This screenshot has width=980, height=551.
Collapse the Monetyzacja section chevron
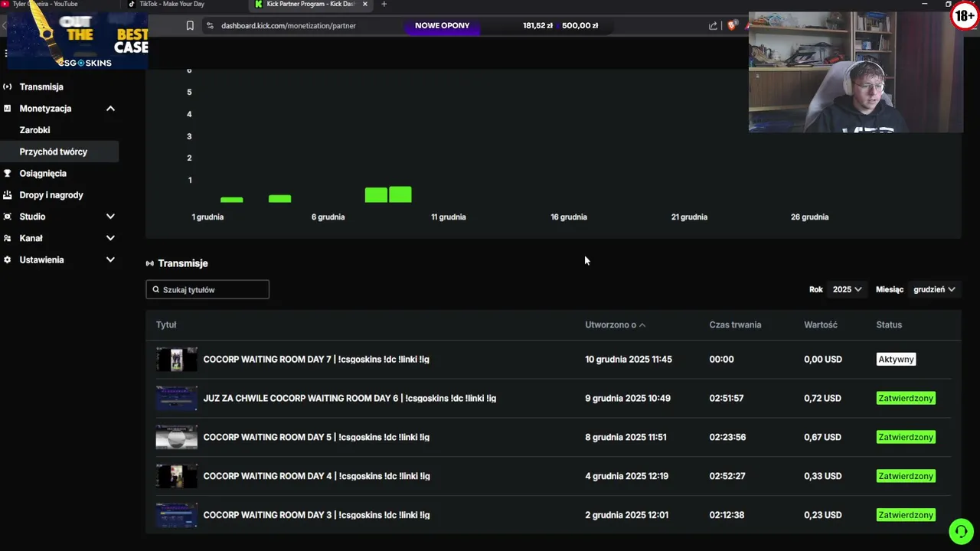[x=110, y=109]
